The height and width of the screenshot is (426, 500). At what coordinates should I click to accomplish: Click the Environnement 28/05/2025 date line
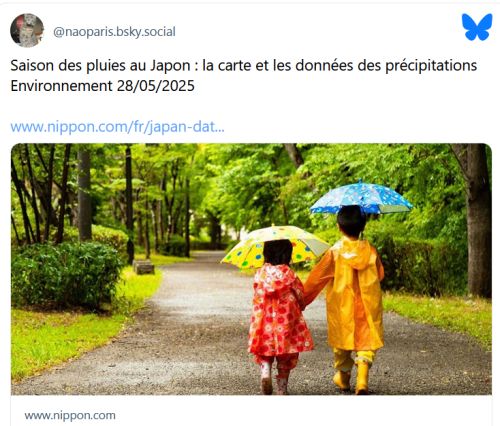point(102,86)
